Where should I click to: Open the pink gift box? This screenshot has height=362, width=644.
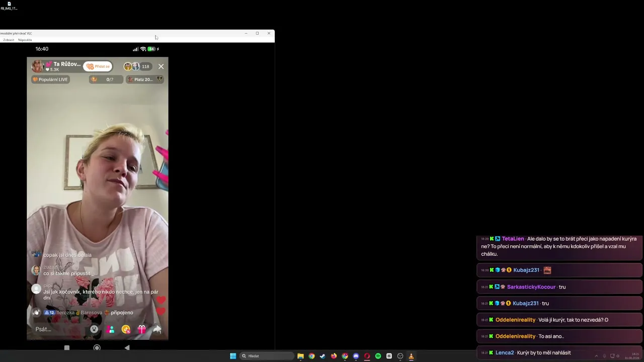tap(142, 329)
